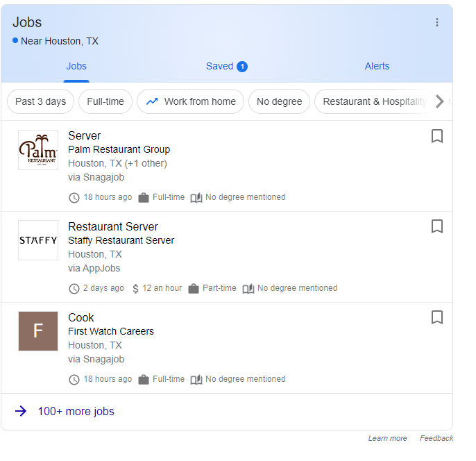Select the Restaurant & Hospitality filter
The image size is (476, 461).
click(375, 101)
